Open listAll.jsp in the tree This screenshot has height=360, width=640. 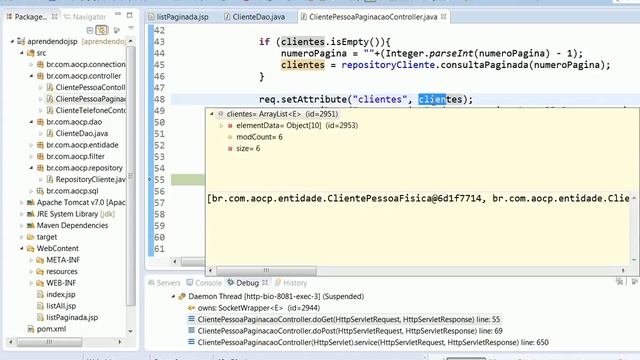click(61, 306)
